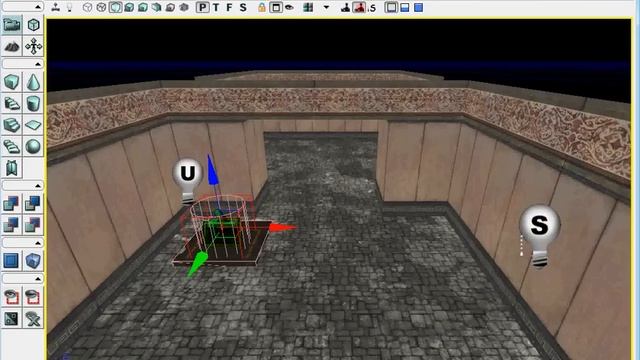This screenshot has height=360, width=640.
Task: Switch to Detail Lighting view mode
Action: [143, 7]
